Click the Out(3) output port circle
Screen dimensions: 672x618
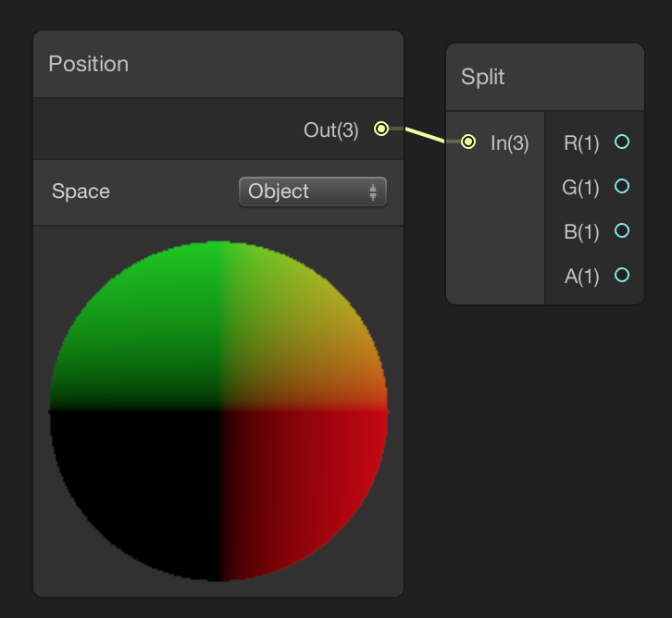(381, 129)
